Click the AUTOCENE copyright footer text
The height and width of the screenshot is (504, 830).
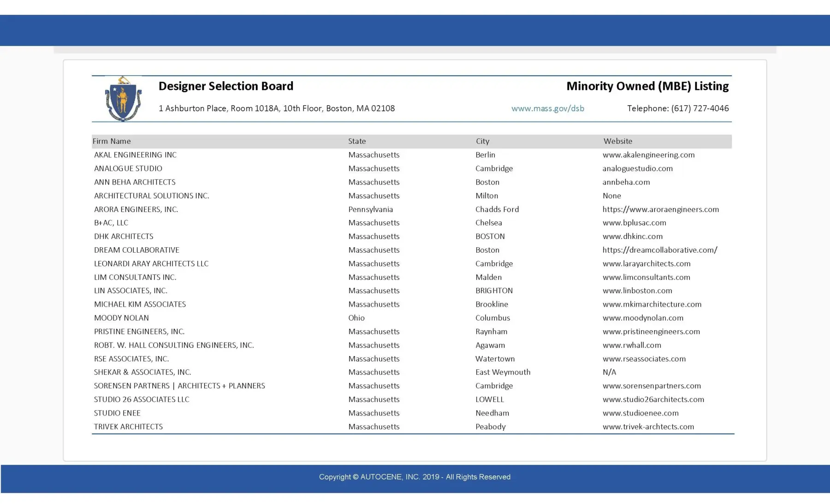pos(415,477)
